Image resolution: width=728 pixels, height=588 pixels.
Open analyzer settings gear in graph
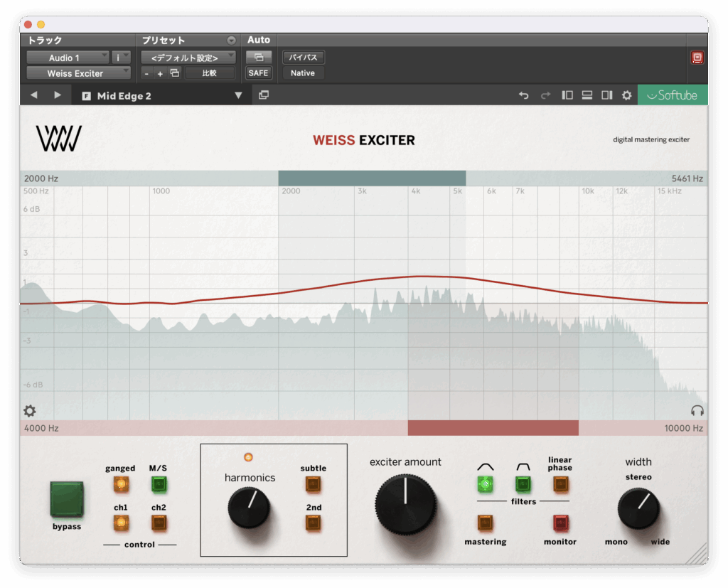pyautogui.click(x=30, y=410)
